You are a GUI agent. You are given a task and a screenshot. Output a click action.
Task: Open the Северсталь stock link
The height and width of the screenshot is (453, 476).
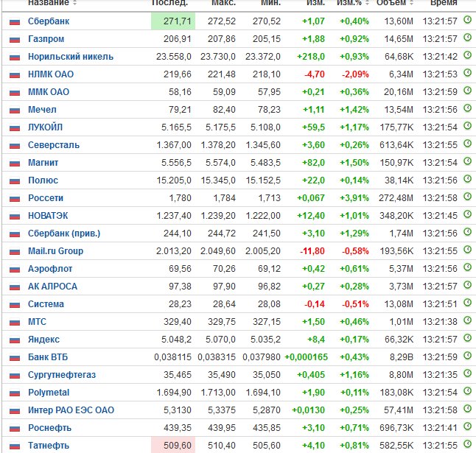(54, 145)
